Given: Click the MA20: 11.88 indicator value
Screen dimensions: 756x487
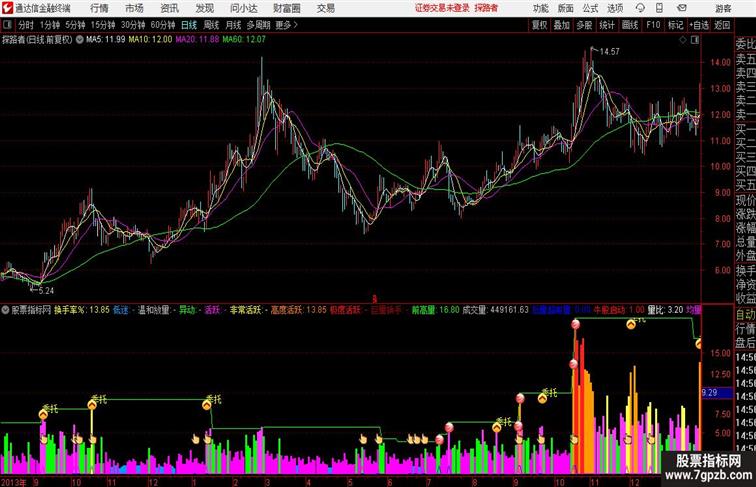Looking at the screenshot, I should [197, 40].
